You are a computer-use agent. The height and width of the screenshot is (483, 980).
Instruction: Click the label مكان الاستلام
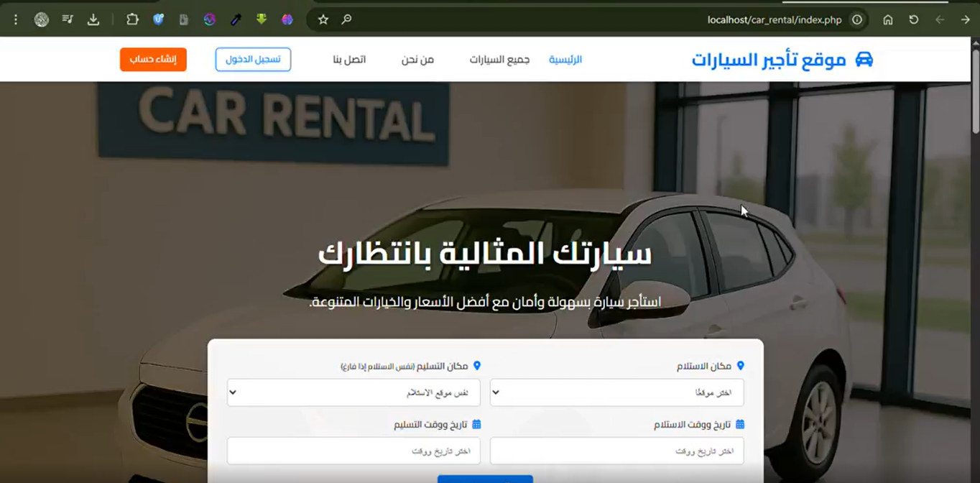tap(704, 366)
